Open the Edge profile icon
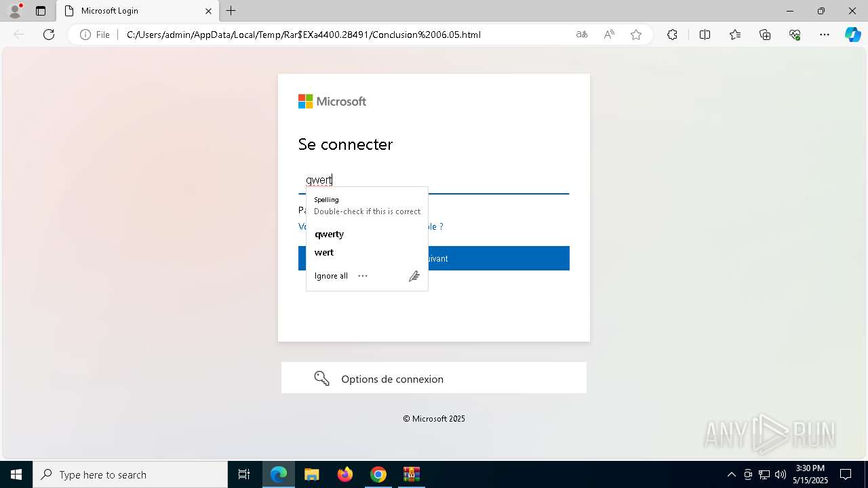This screenshot has height=488, width=868. point(14,11)
